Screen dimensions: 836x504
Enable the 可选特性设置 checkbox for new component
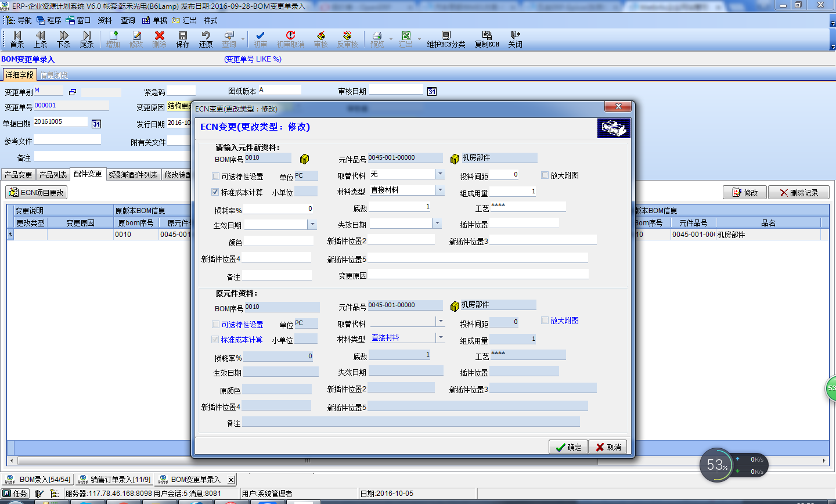[x=216, y=176]
